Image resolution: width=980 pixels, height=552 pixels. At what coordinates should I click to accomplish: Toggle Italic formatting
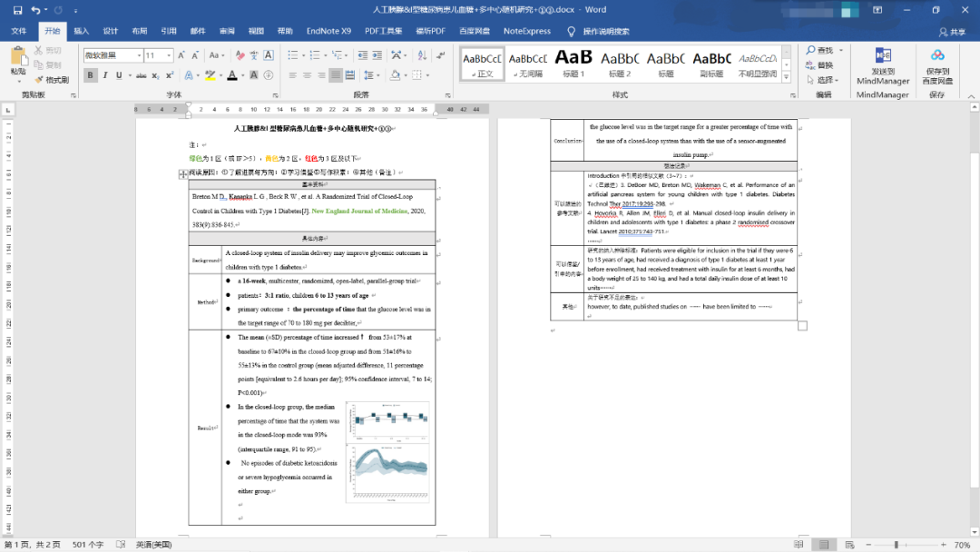pyautogui.click(x=105, y=75)
